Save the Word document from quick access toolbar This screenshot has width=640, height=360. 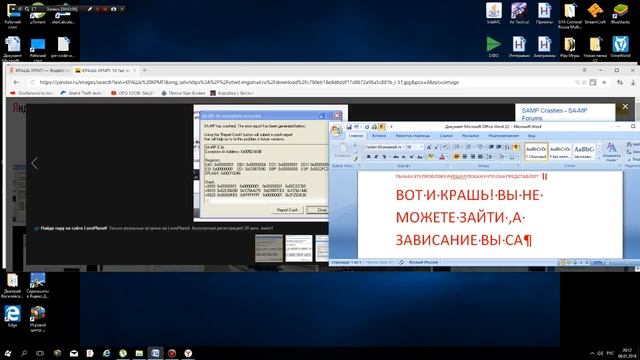click(x=349, y=127)
